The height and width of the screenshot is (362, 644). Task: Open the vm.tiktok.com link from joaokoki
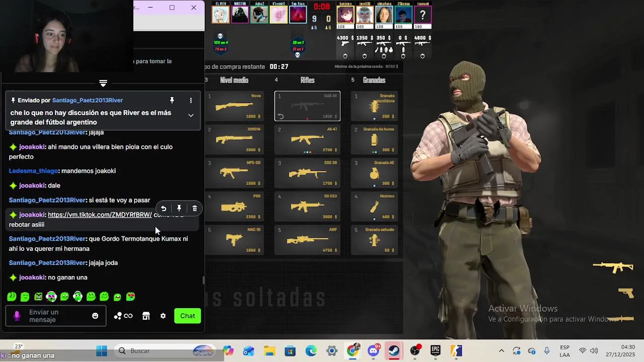[x=100, y=215]
